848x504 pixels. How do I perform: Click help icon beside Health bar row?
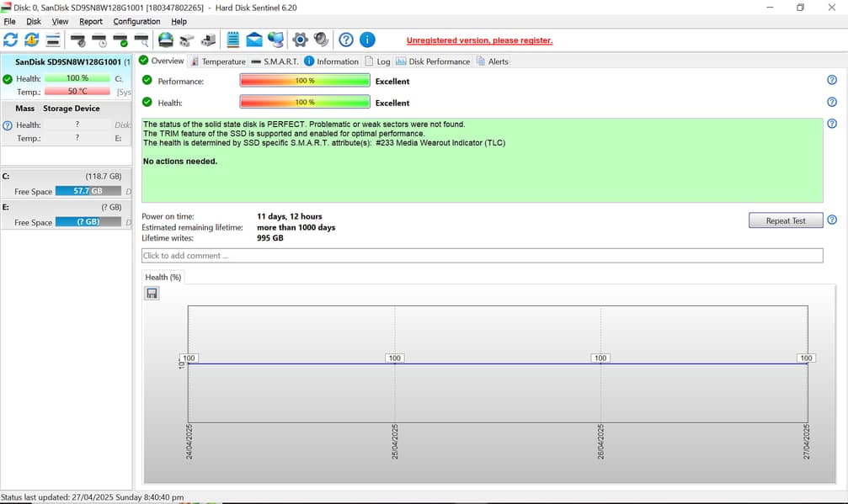point(832,102)
